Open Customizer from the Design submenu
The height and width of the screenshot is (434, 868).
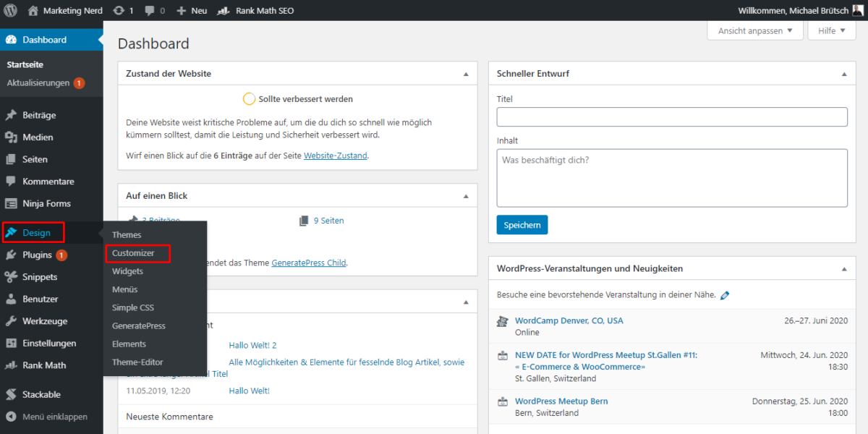pyautogui.click(x=133, y=253)
